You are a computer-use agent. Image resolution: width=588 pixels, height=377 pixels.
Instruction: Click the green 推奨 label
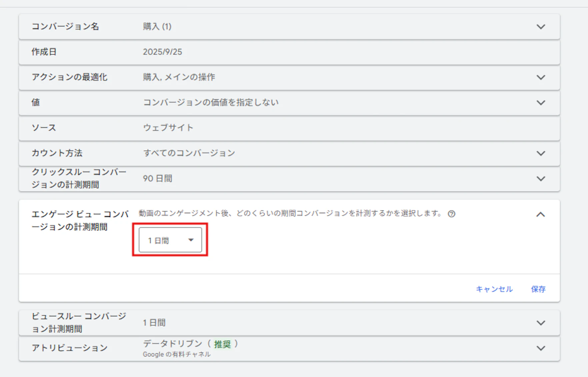click(x=222, y=344)
